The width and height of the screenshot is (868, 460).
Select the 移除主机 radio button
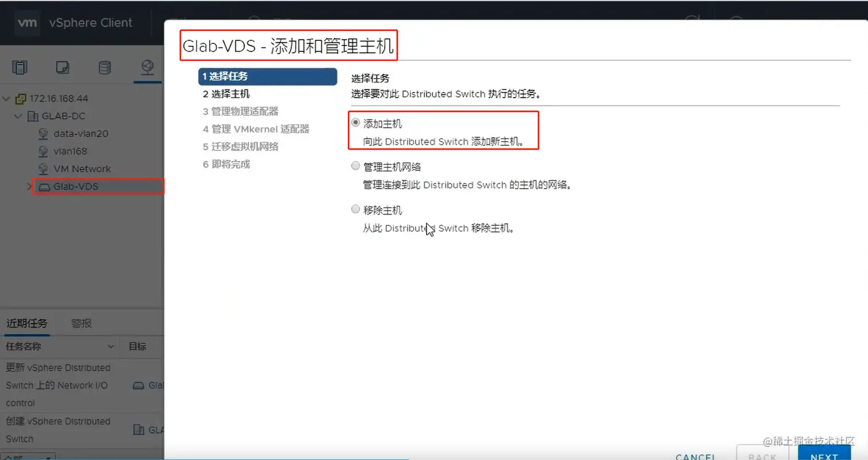356,209
